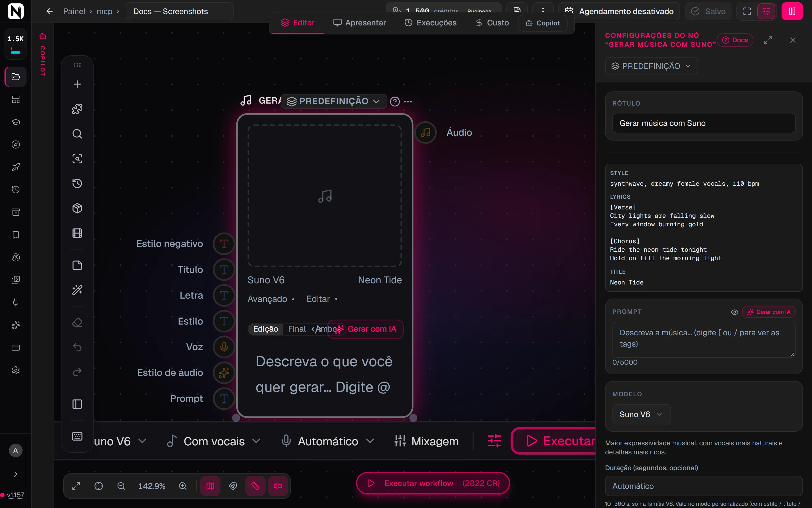Select the Edição mode segment

265,329
